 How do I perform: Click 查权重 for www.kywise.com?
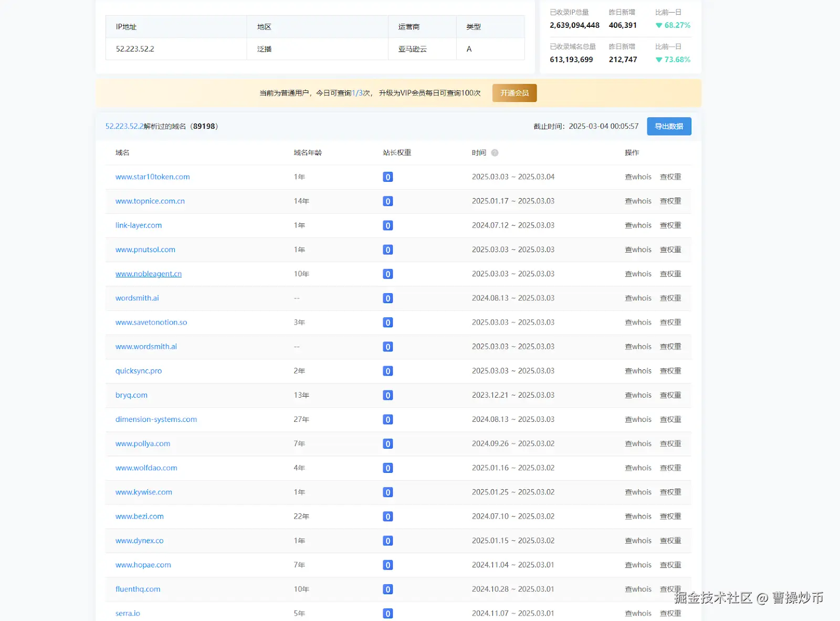click(670, 492)
